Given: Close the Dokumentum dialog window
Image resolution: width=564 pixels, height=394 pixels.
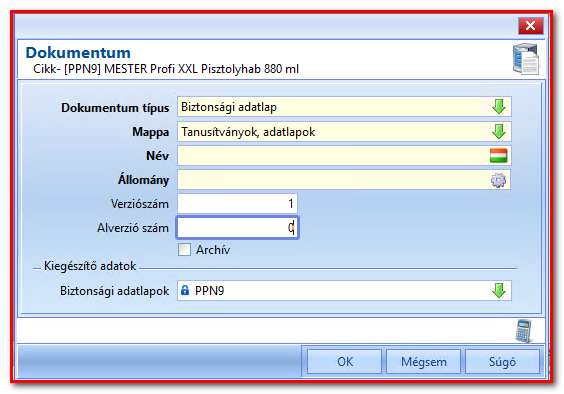Looking at the screenshot, I should click(x=531, y=26).
